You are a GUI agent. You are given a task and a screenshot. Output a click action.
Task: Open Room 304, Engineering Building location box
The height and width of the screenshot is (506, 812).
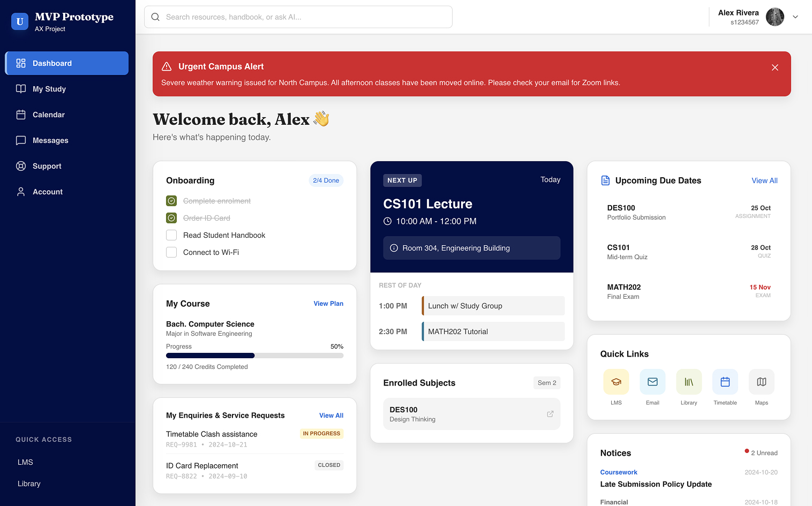tap(472, 248)
